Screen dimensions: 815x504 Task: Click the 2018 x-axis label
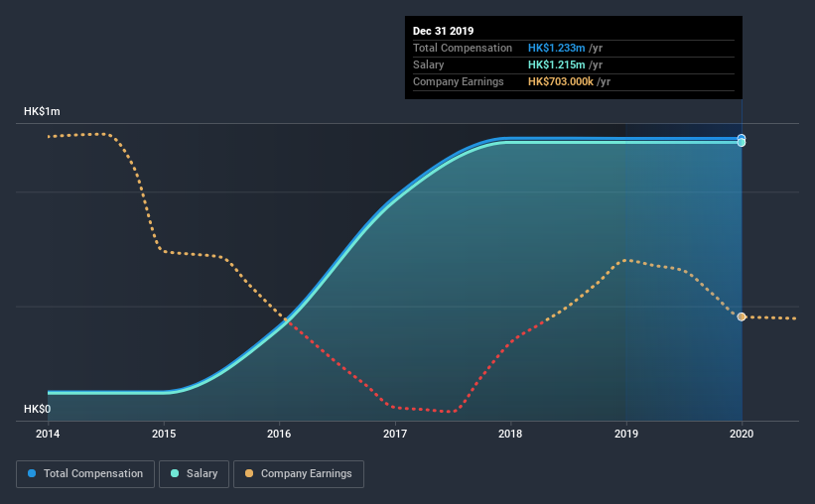tap(510, 434)
